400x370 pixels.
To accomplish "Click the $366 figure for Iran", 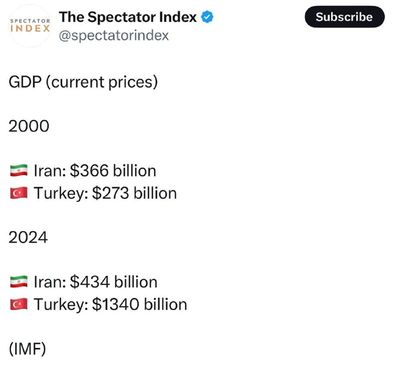I will [89, 171].
